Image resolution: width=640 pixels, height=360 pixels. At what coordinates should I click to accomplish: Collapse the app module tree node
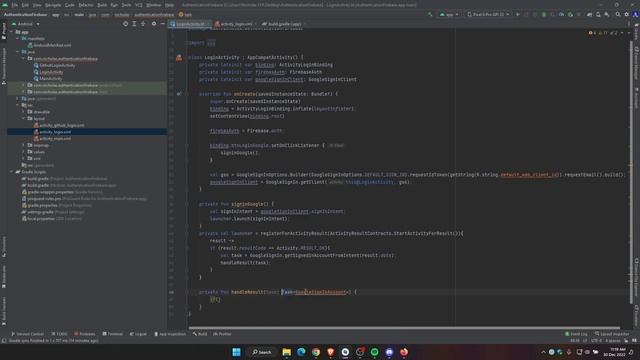[x=11, y=32]
